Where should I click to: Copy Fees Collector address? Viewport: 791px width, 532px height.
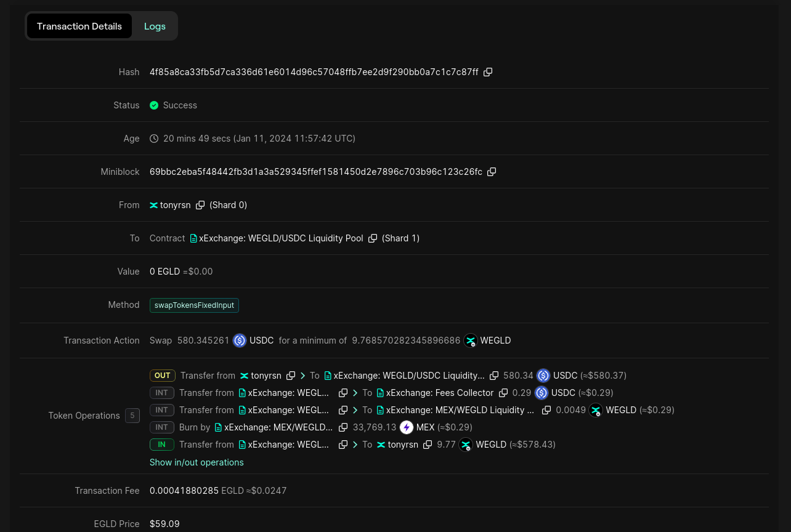(x=503, y=393)
